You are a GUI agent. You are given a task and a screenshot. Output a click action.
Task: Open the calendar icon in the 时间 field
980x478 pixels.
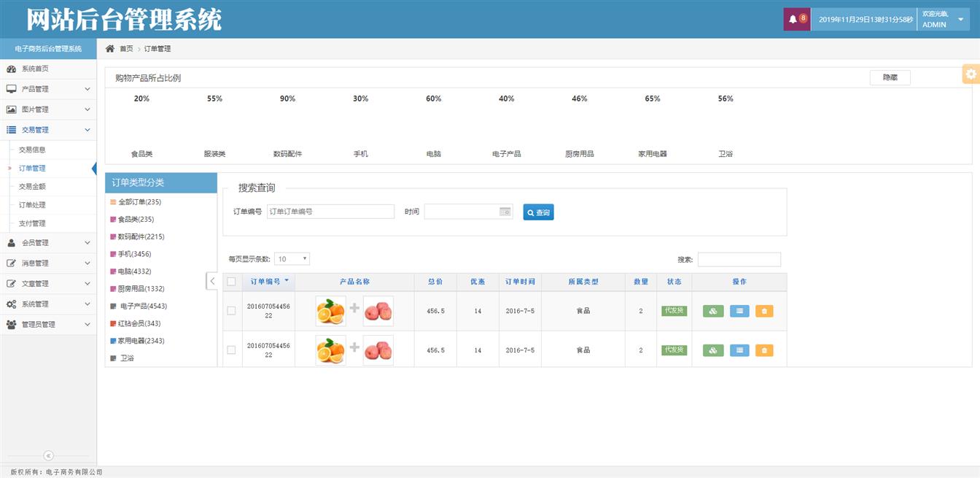[x=505, y=212]
